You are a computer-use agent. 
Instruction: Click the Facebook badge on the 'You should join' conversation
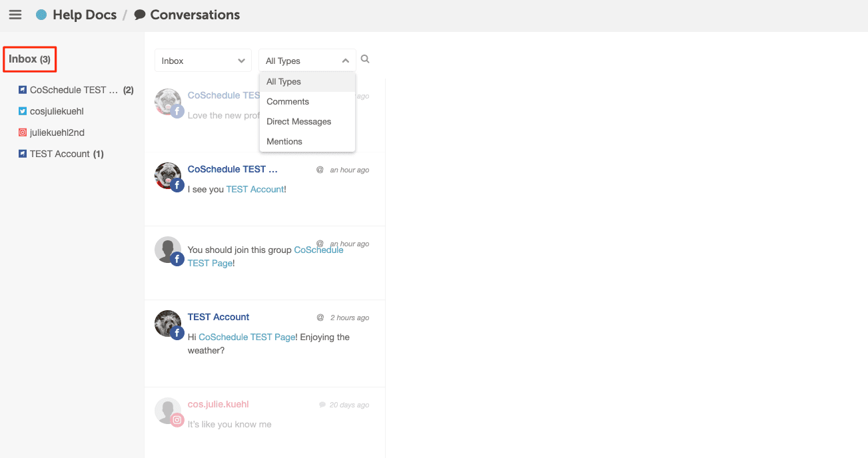(177, 260)
